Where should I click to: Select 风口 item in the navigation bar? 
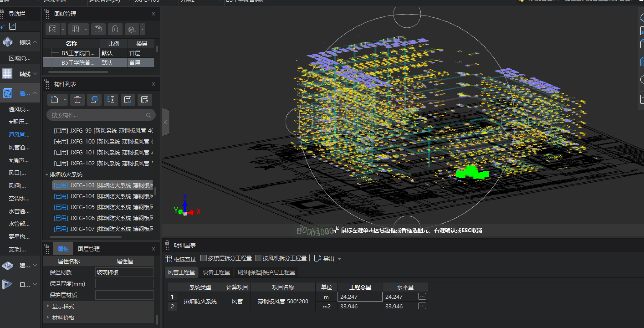point(17,173)
